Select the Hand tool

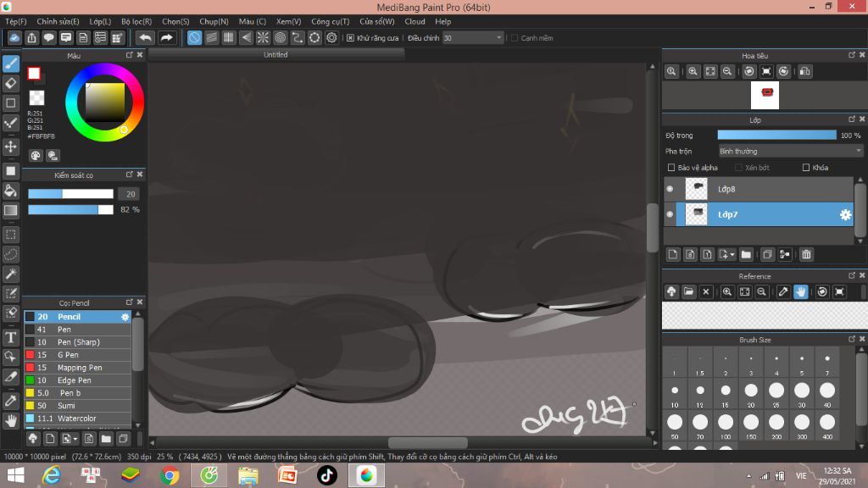pyautogui.click(x=11, y=421)
